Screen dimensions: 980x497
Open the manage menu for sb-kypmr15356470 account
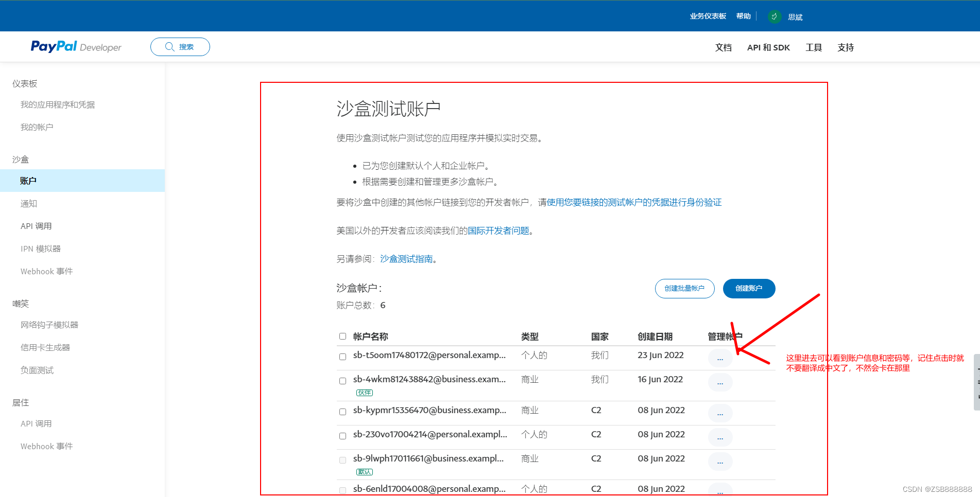point(720,413)
